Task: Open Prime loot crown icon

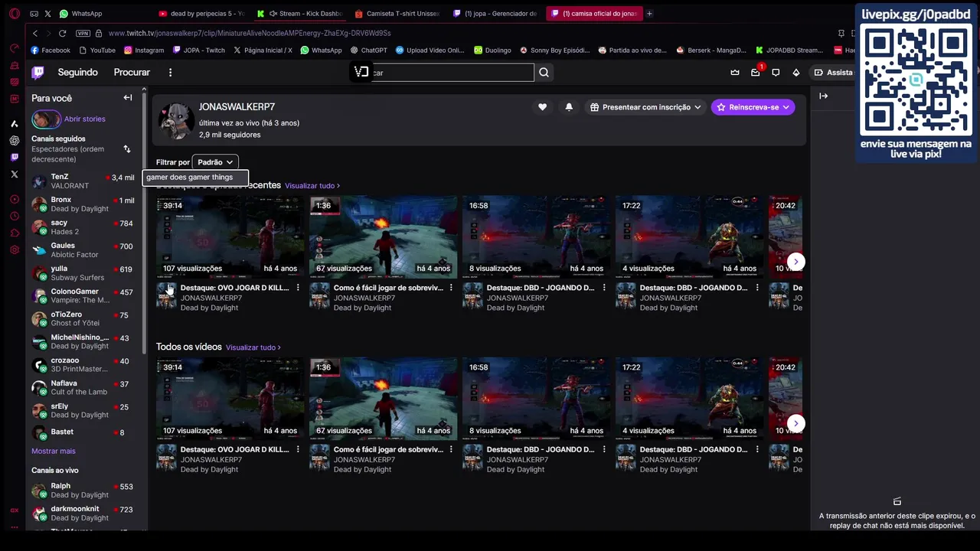Action: click(x=735, y=72)
